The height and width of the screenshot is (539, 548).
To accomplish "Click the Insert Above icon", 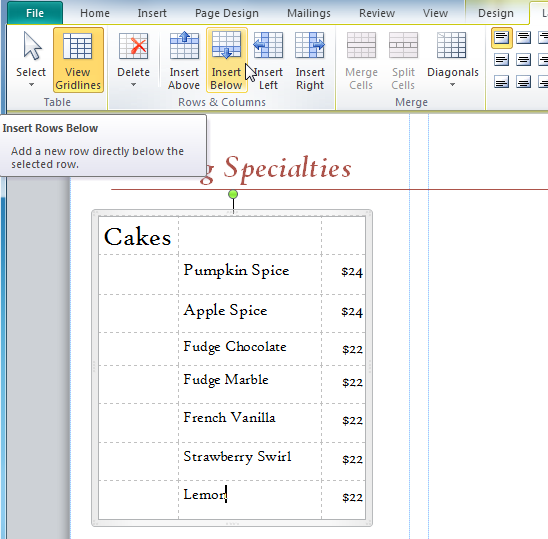I will pyautogui.click(x=184, y=45).
